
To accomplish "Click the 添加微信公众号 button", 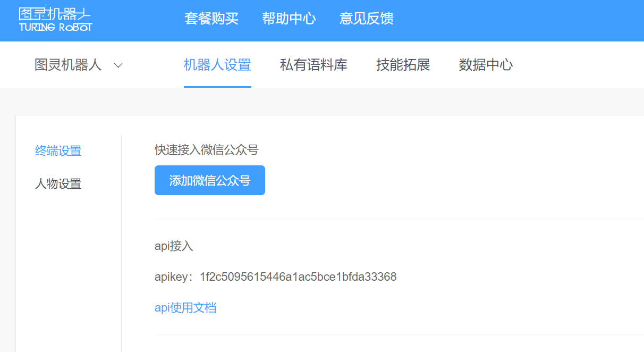I will [210, 180].
